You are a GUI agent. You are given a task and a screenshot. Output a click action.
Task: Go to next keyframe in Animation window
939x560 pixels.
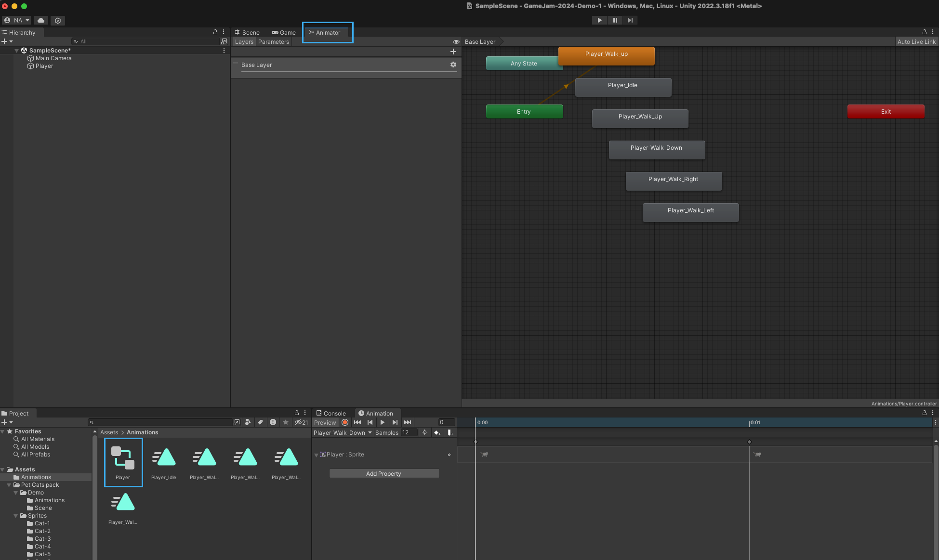coord(395,422)
